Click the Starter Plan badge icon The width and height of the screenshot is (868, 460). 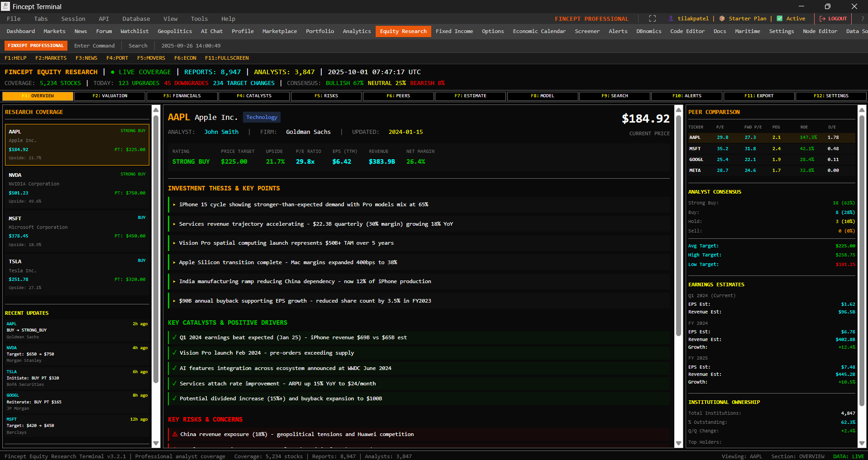pos(723,19)
